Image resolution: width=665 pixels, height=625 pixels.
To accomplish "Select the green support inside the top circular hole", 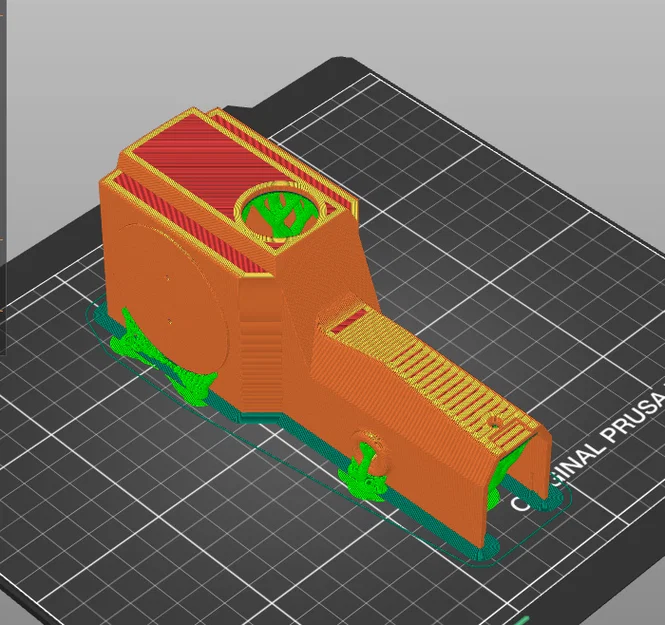I will point(281,213).
